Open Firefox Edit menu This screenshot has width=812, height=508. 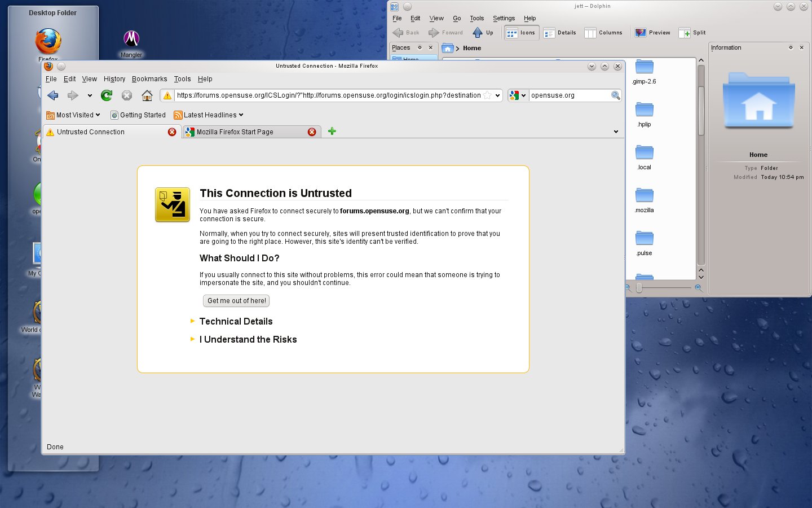[70, 79]
